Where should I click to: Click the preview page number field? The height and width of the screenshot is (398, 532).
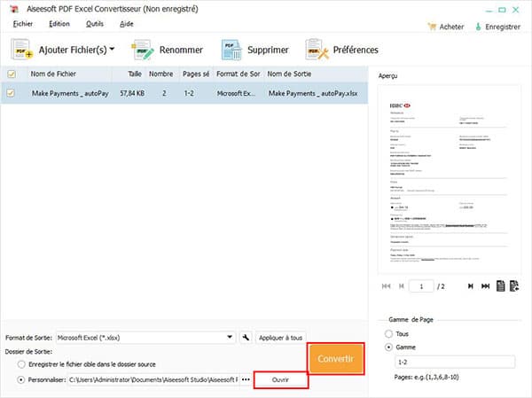(421, 286)
